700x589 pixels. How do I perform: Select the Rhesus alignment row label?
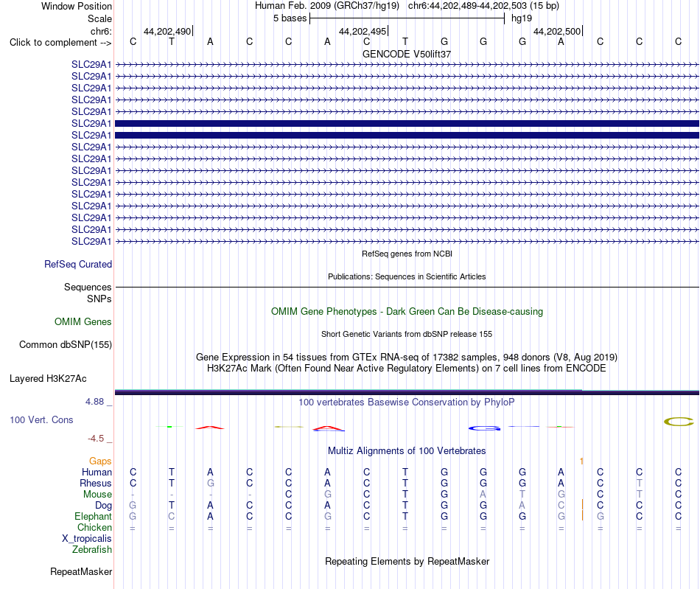(96, 483)
